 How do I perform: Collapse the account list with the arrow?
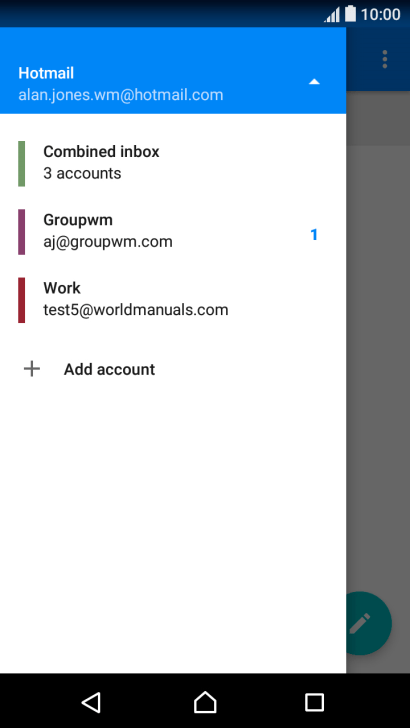click(x=314, y=82)
